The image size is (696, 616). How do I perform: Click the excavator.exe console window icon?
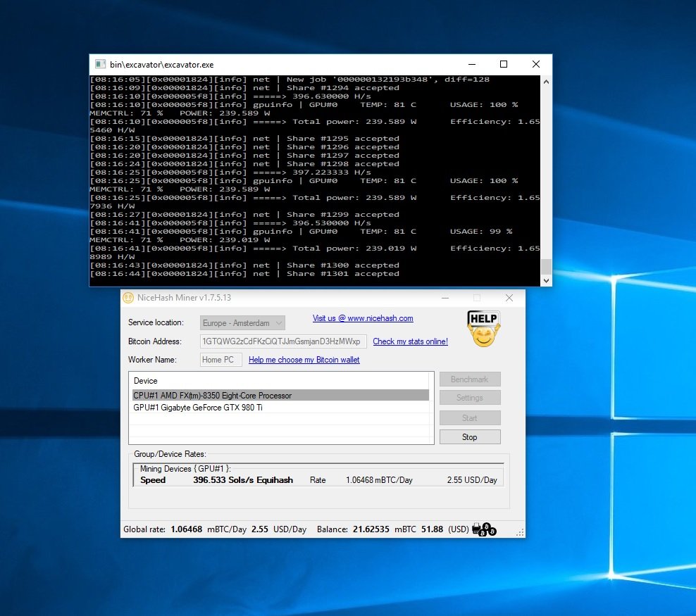coord(100,64)
